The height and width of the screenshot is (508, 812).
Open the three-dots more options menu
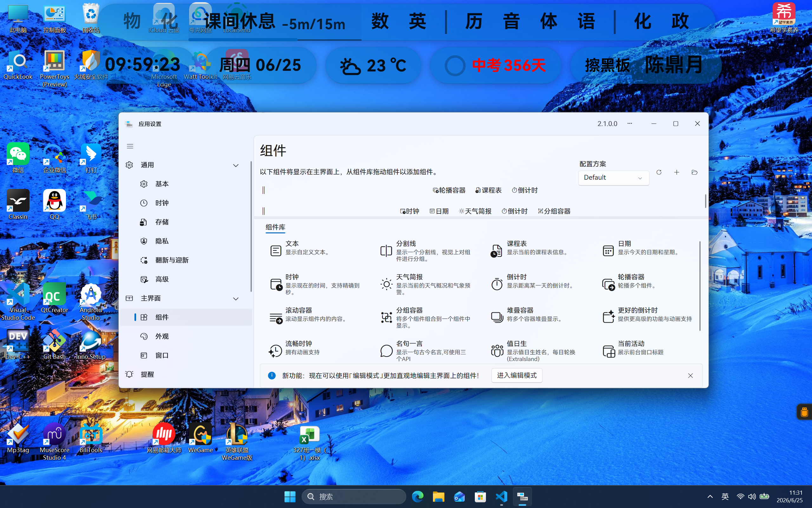click(630, 124)
